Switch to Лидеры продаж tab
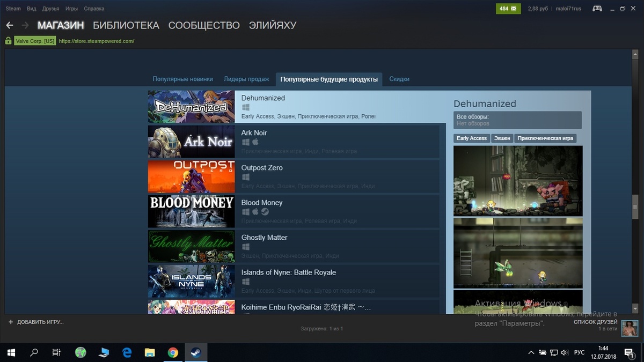644x362 pixels. tap(246, 79)
